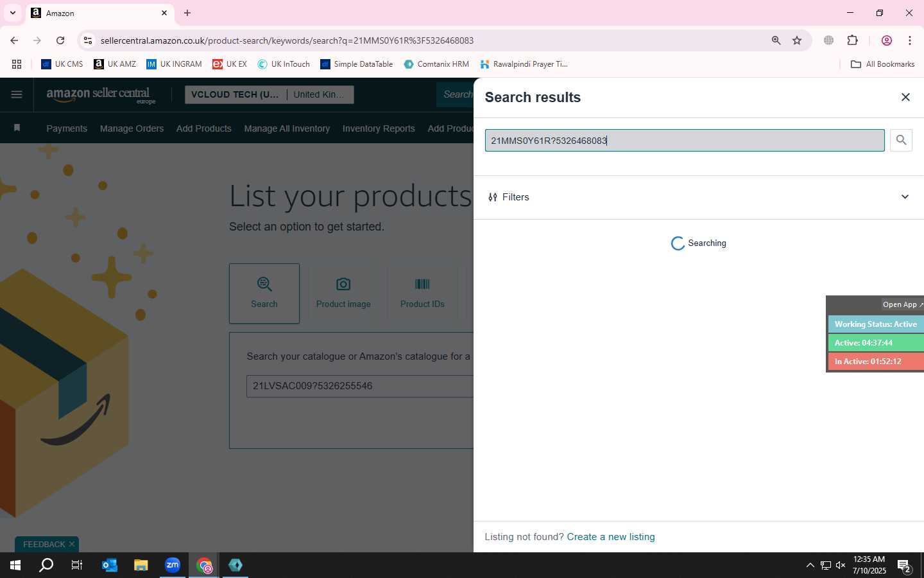
Task: Open UK CMS bookmark
Action: [62, 64]
